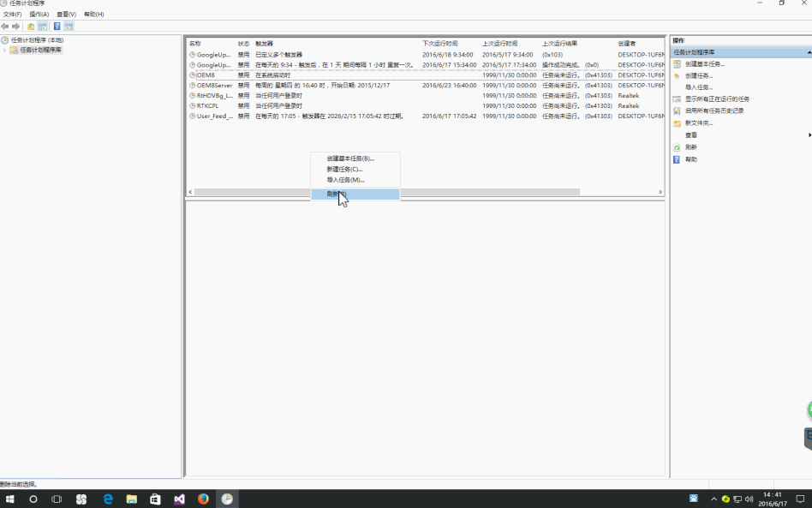This screenshot has height=508, width=812.
Task: Click the 显示所有正在运行的任务 icon
Action: [x=676, y=99]
